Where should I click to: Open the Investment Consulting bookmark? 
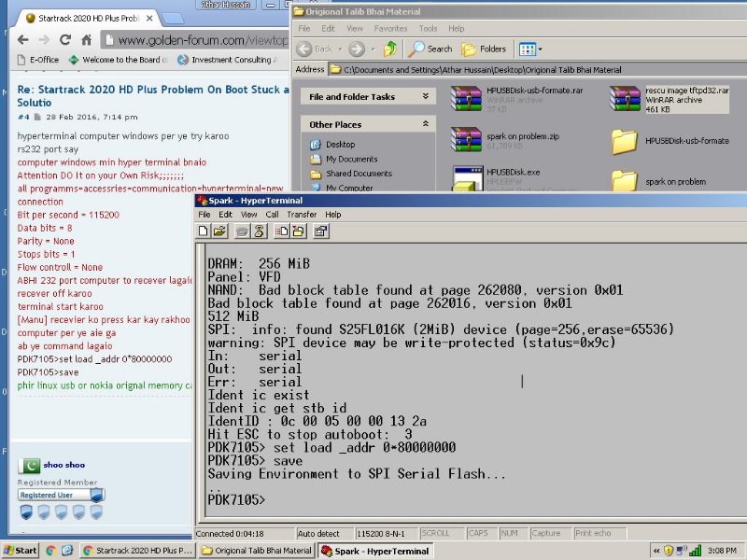coord(227,60)
